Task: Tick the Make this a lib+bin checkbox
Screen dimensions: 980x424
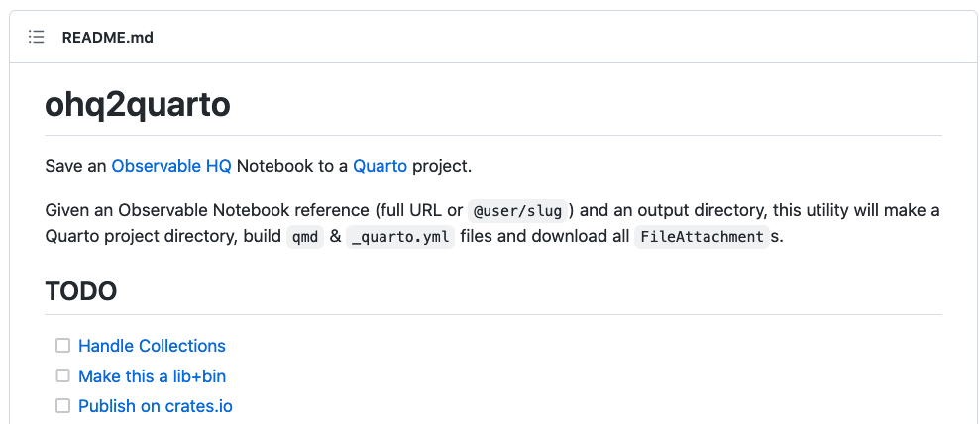Action: click(x=63, y=376)
